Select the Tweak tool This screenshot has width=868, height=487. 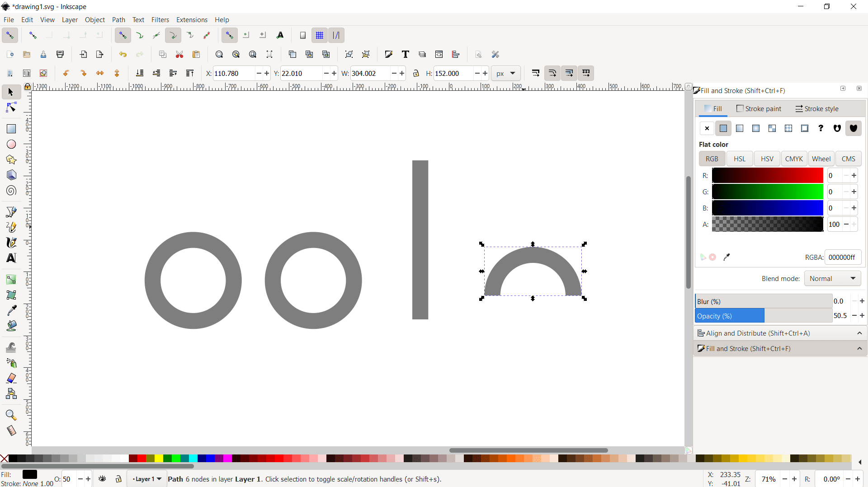pos(11,347)
